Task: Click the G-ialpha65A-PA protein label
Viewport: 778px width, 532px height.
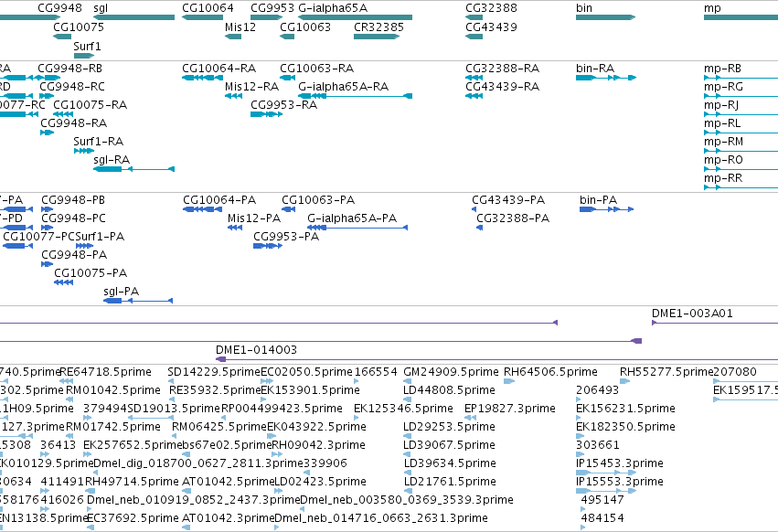Action: pyautogui.click(x=352, y=218)
